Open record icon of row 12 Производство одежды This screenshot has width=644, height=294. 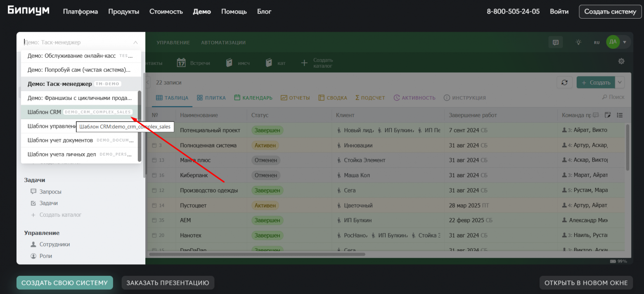pos(154,190)
